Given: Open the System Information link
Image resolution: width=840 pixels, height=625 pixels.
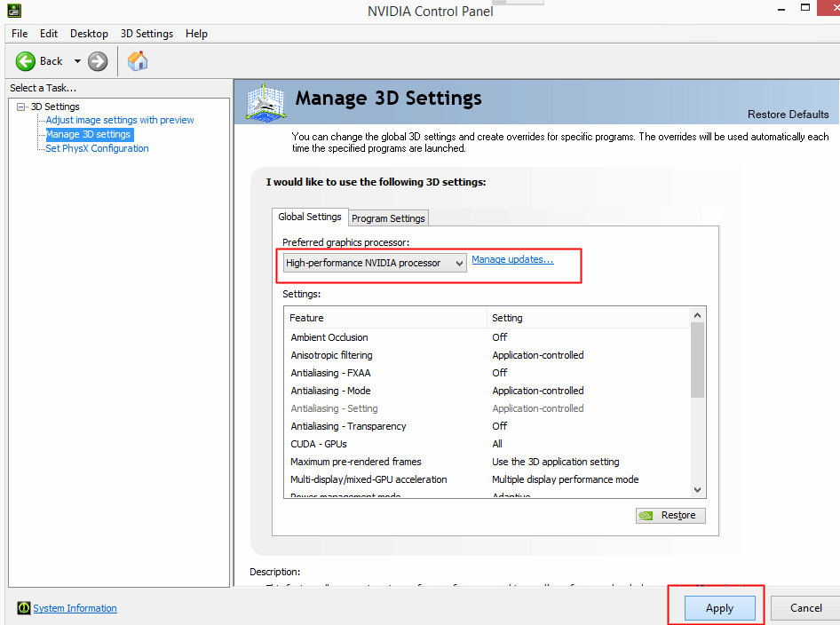Looking at the screenshot, I should [x=75, y=608].
